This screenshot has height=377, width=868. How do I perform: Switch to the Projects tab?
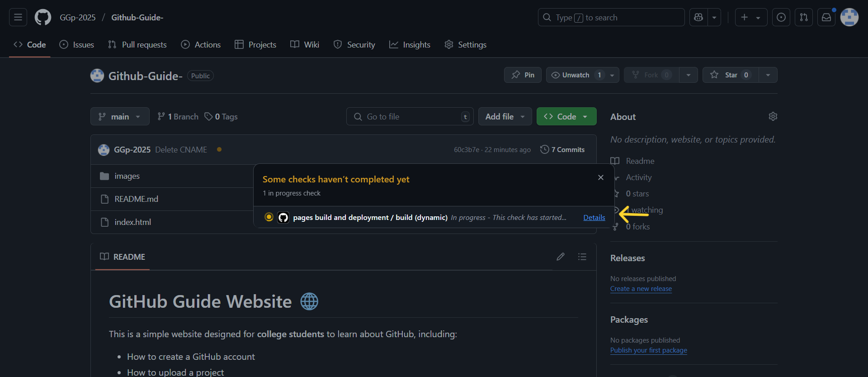(x=255, y=44)
